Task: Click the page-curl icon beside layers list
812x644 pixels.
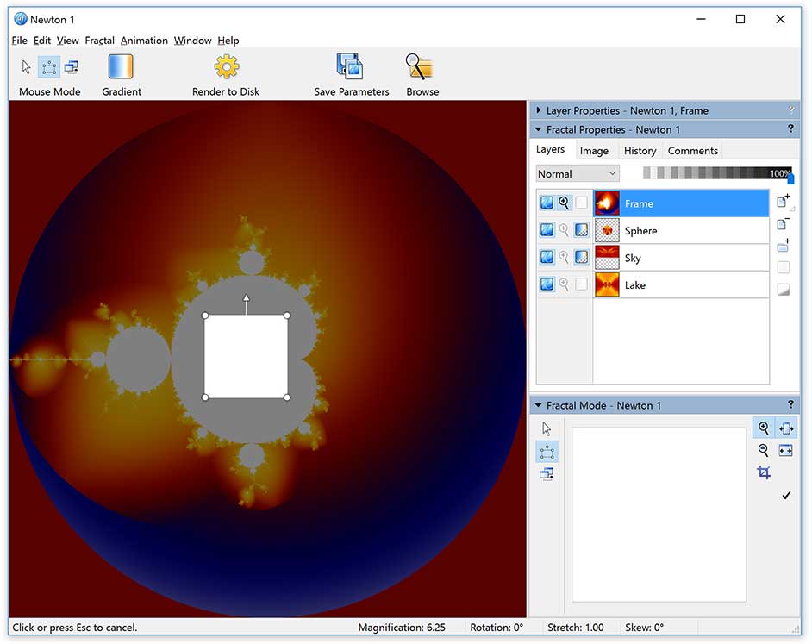Action: [x=784, y=290]
